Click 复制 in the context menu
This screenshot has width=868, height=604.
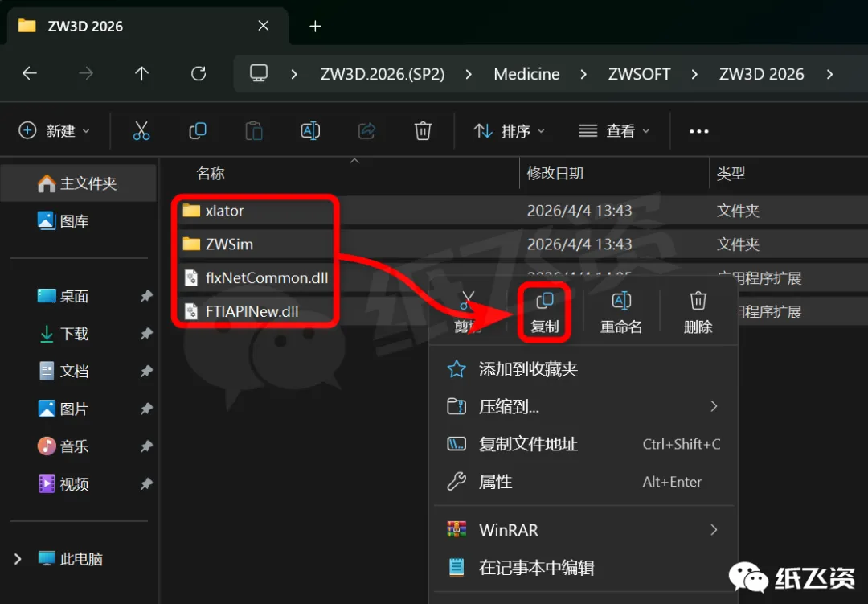tap(544, 312)
